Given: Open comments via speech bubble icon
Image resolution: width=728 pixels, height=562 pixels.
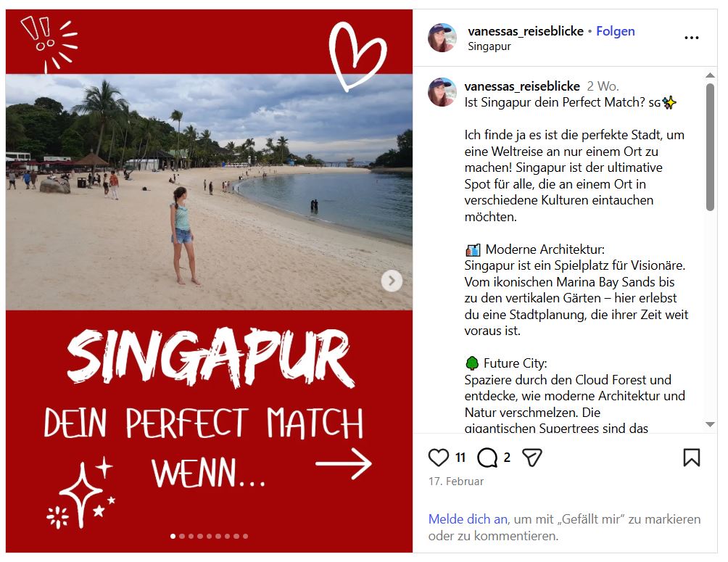Looking at the screenshot, I should click(487, 458).
